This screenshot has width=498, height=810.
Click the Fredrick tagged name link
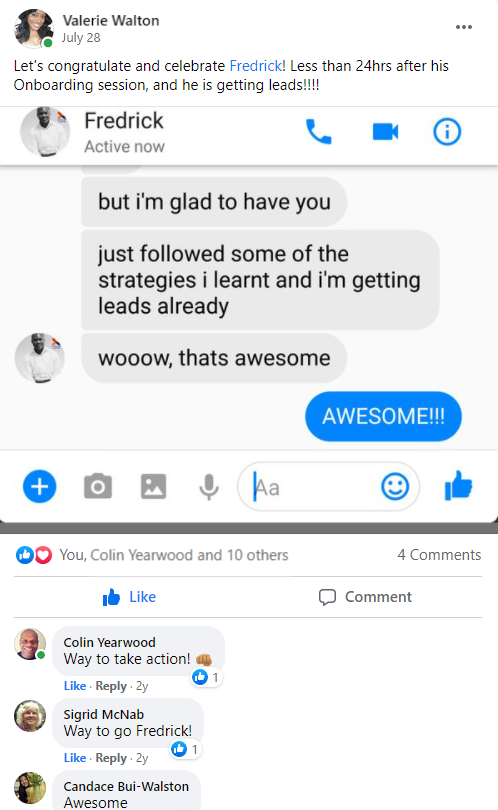click(x=256, y=66)
